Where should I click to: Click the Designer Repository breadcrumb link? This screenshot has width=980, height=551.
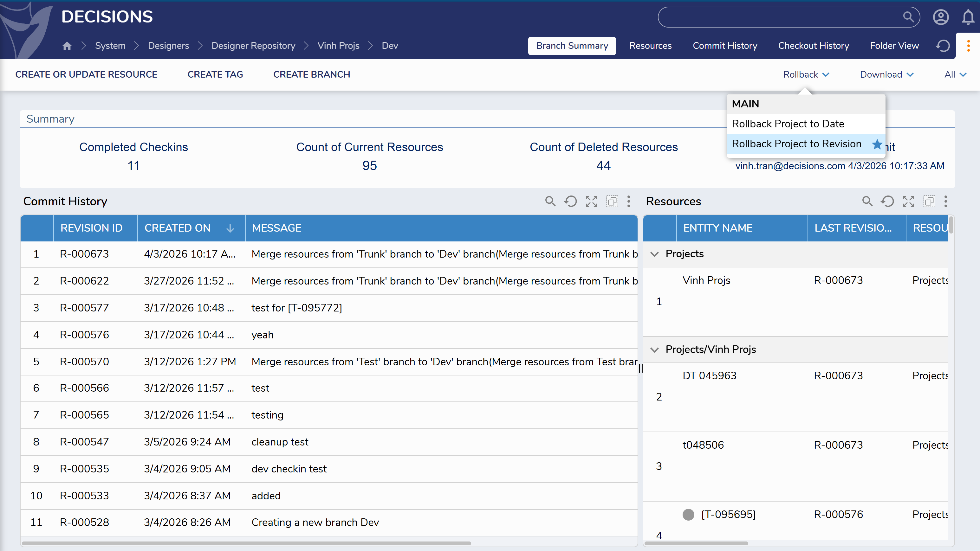pyautogui.click(x=253, y=46)
